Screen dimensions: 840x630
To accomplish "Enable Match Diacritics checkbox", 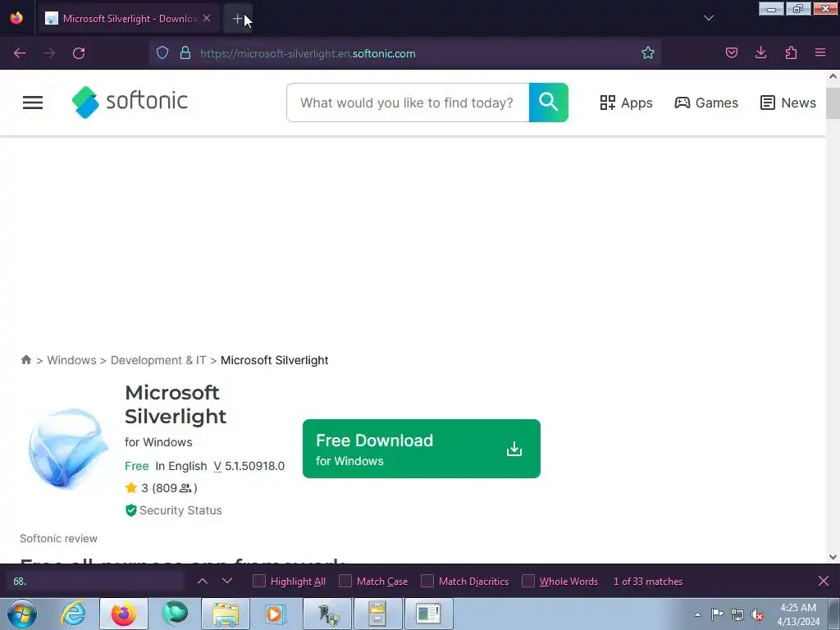I will click(427, 582).
